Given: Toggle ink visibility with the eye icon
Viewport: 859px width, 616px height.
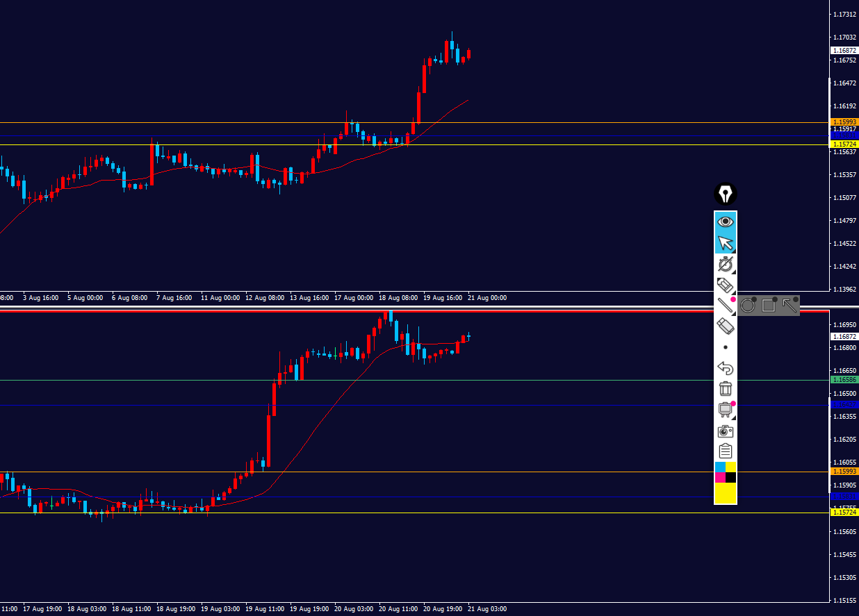Looking at the screenshot, I should click(x=726, y=222).
